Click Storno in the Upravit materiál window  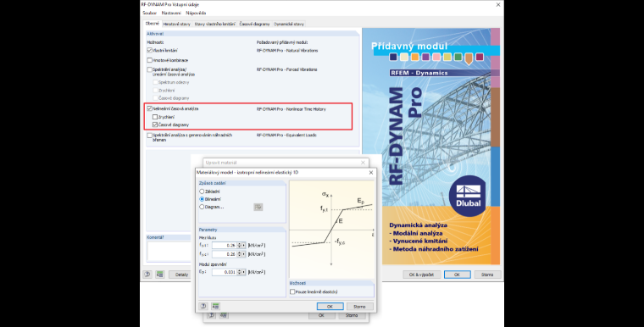[x=351, y=315]
